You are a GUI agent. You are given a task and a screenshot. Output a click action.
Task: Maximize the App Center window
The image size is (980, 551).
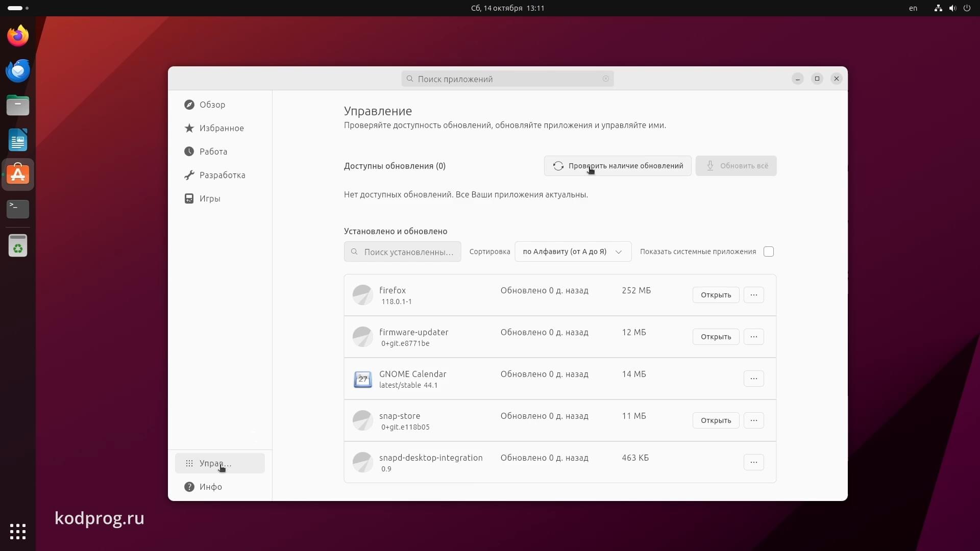pyautogui.click(x=817, y=79)
